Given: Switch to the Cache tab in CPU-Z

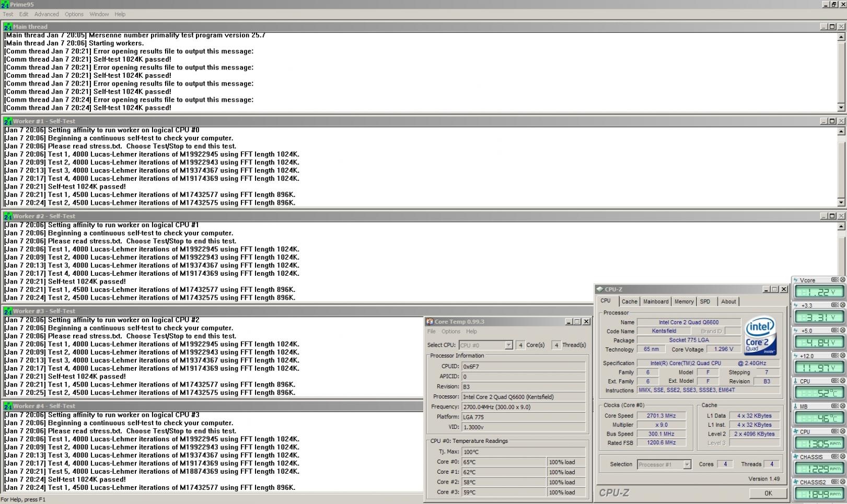Looking at the screenshot, I should [629, 302].
